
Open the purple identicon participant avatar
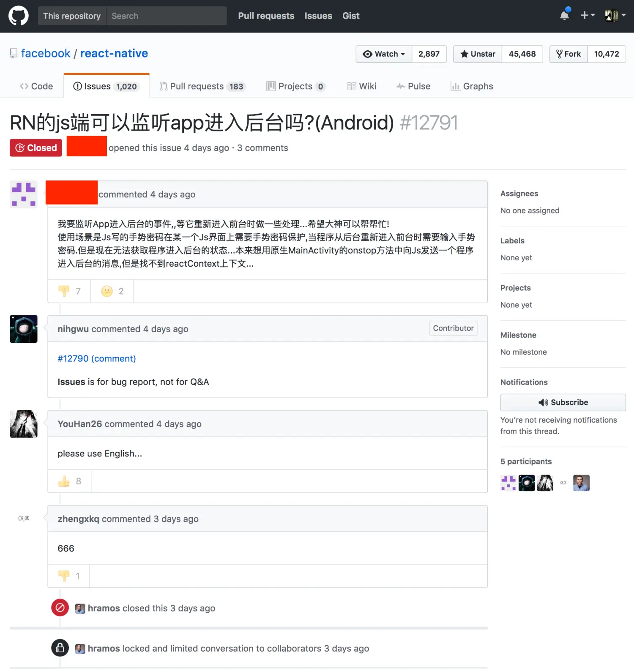coord(508,483)
